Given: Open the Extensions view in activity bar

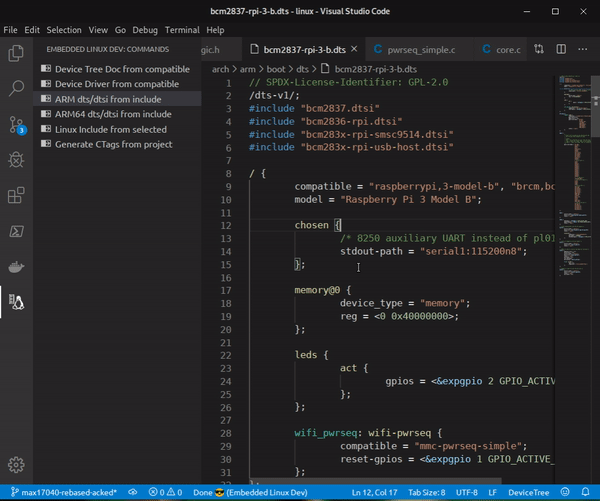Looking at the screenshot, I should tap(16, 195).
